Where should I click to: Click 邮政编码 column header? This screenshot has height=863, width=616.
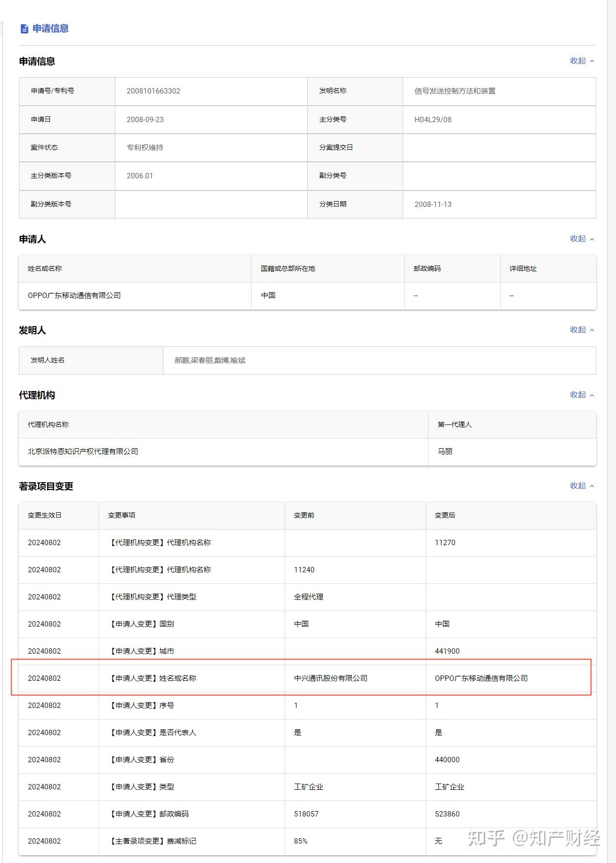pyautogui.click(x=427, y=268)
